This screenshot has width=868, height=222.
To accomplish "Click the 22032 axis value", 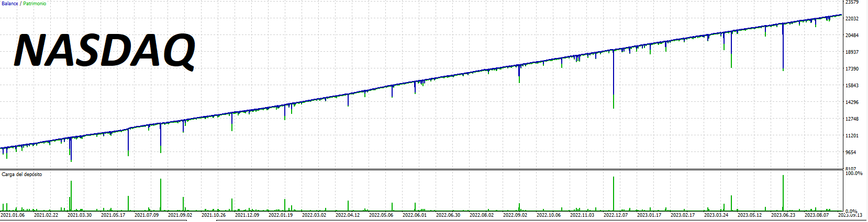I will click(852, 19).
